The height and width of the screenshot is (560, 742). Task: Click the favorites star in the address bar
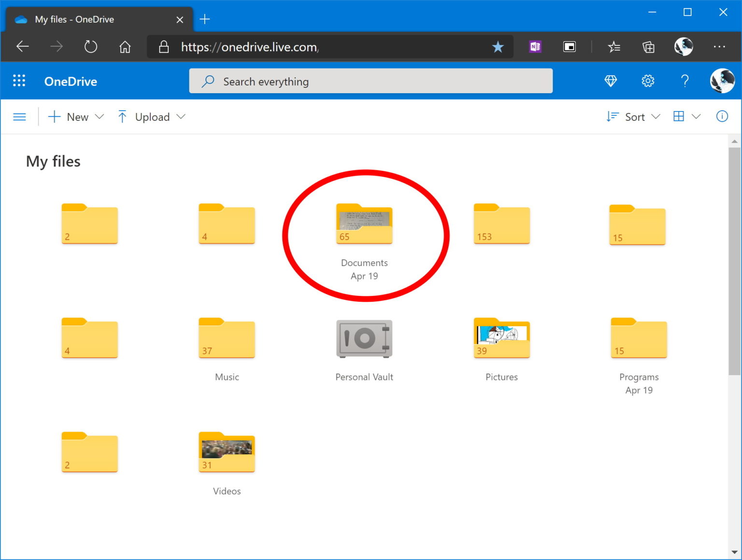pyautogui.click(x=497, y=46)
